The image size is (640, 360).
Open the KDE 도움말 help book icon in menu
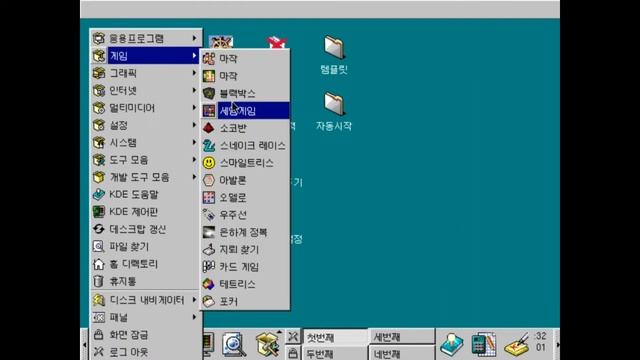tap(99, 195)
